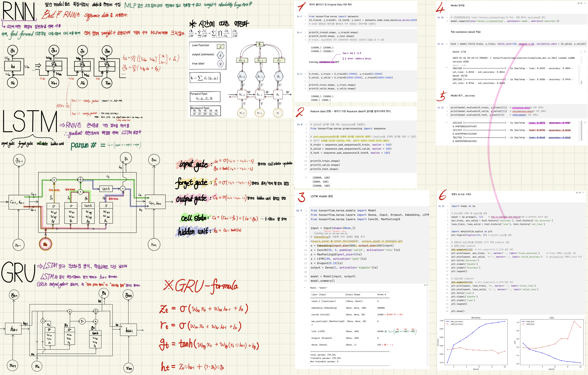Collapse the In 12 evaluate output
This screenshot has height=375, width=588.
447,122
